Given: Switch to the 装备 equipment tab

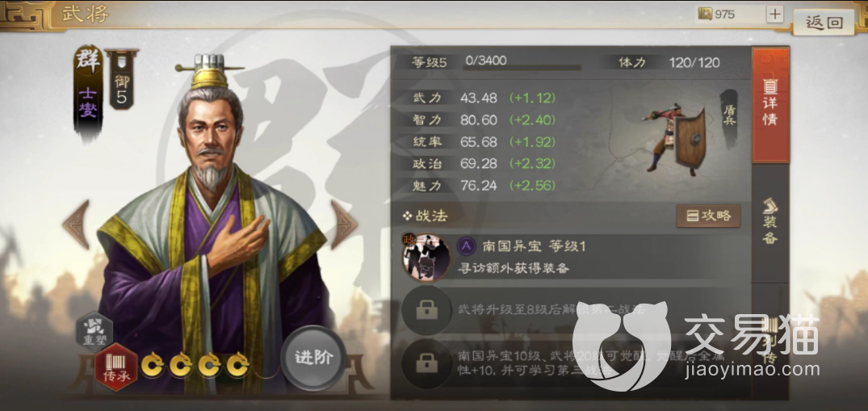Looking at the screenshot, I should (x=770, y=223).
